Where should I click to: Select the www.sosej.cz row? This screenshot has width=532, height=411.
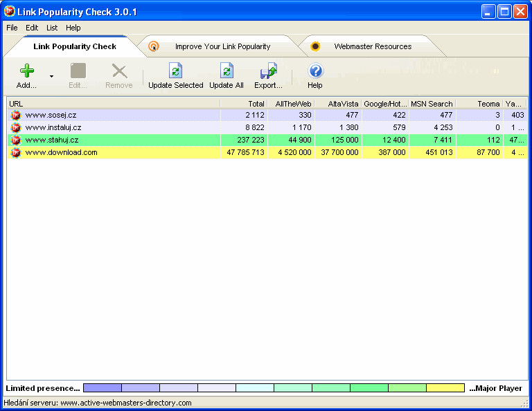pos(267,115)
